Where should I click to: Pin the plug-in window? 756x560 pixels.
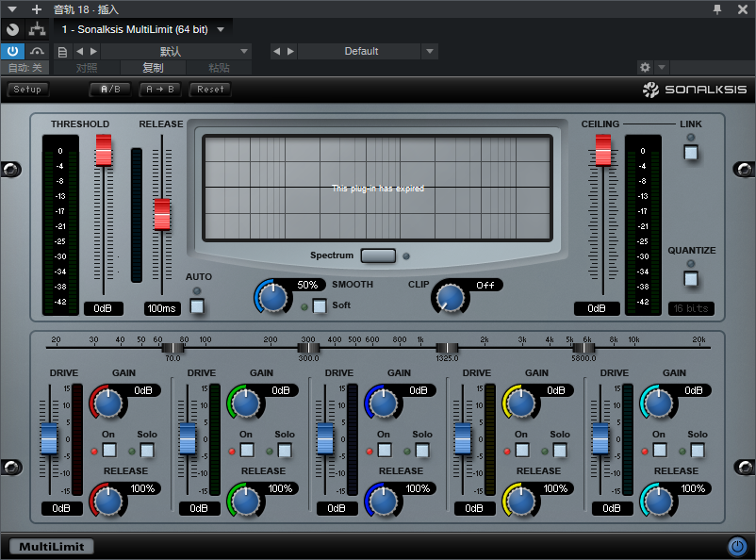[716, 8]
